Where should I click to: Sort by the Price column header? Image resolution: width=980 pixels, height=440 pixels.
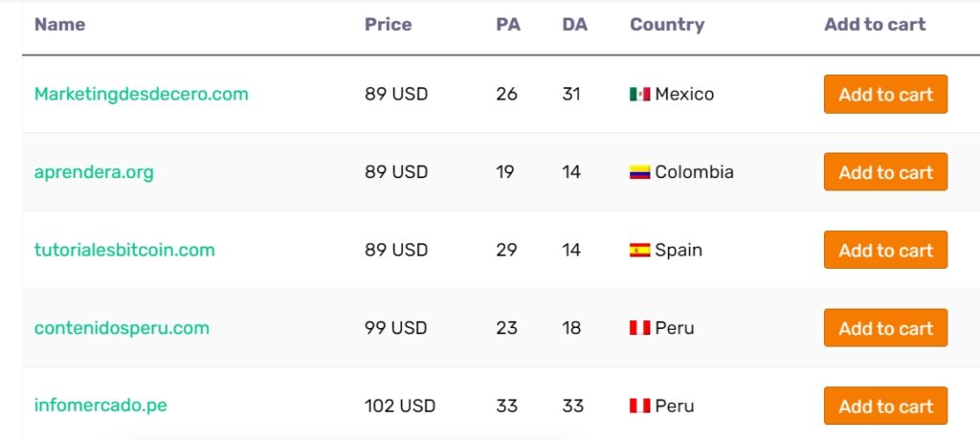[389, 24]
